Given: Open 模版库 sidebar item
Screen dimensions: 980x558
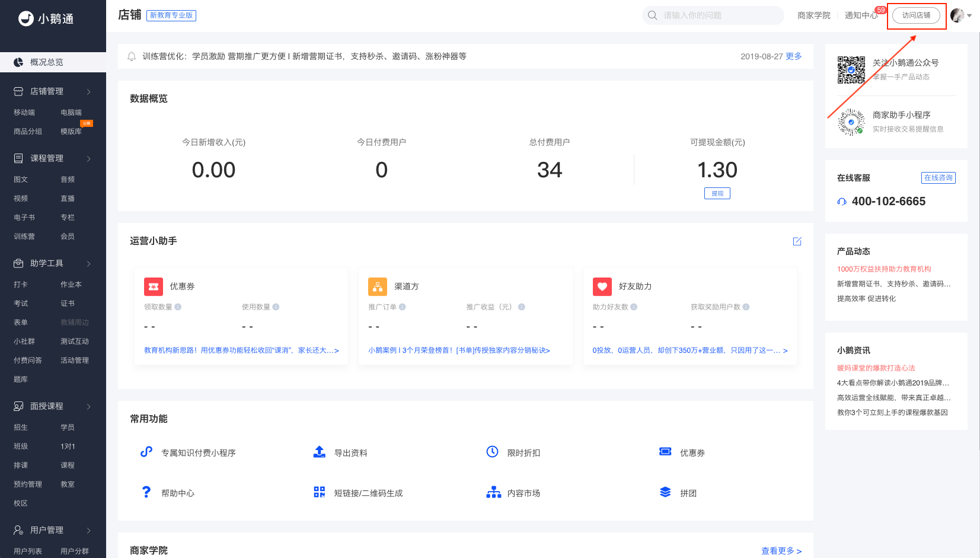Looking at the screenshot, I should coord(71,131).
